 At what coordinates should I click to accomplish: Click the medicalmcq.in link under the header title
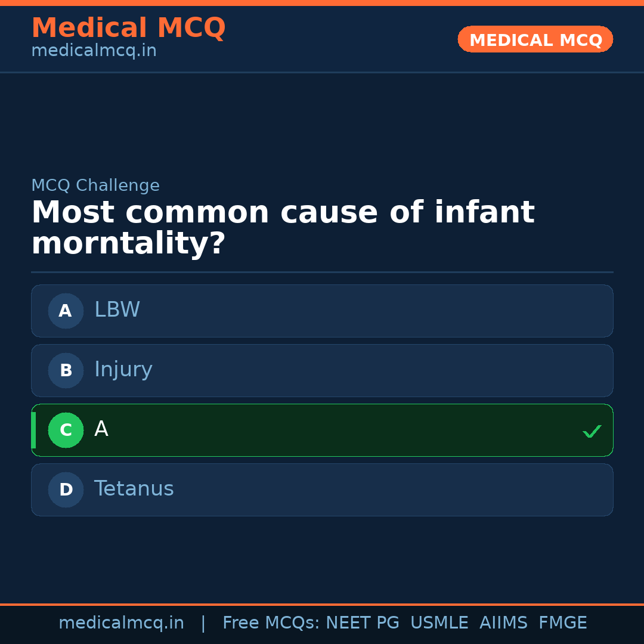pyautogui.click(x=93, y=50)
